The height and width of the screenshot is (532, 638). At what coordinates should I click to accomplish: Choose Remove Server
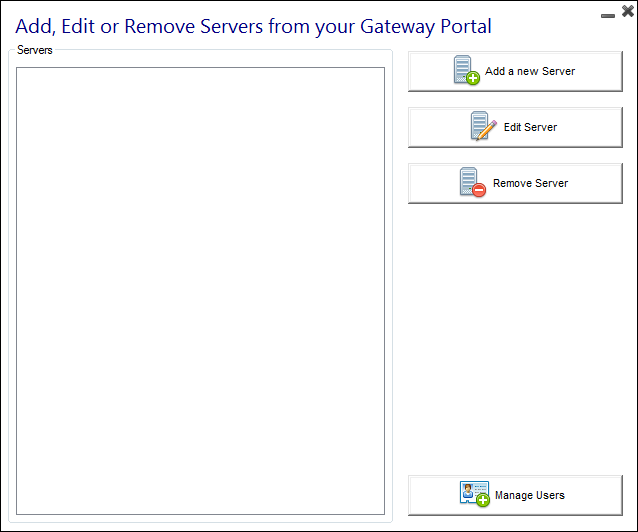(515, 184)
